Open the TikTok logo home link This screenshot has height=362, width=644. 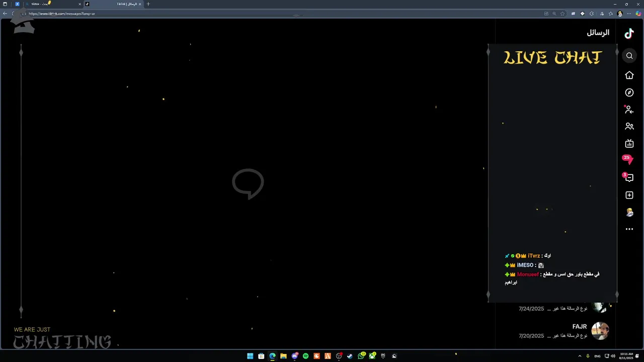629,34
